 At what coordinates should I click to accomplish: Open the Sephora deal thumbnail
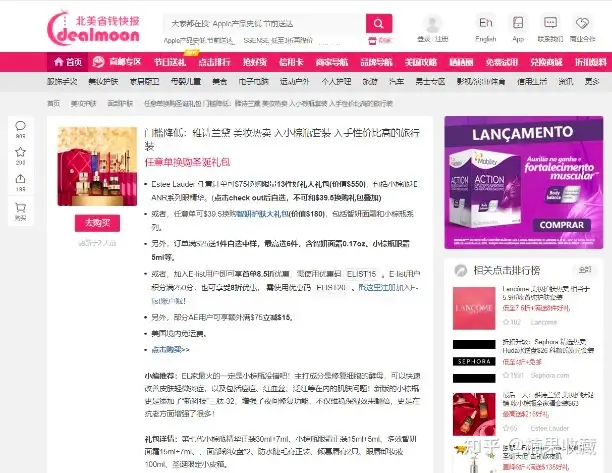point(474,361)
